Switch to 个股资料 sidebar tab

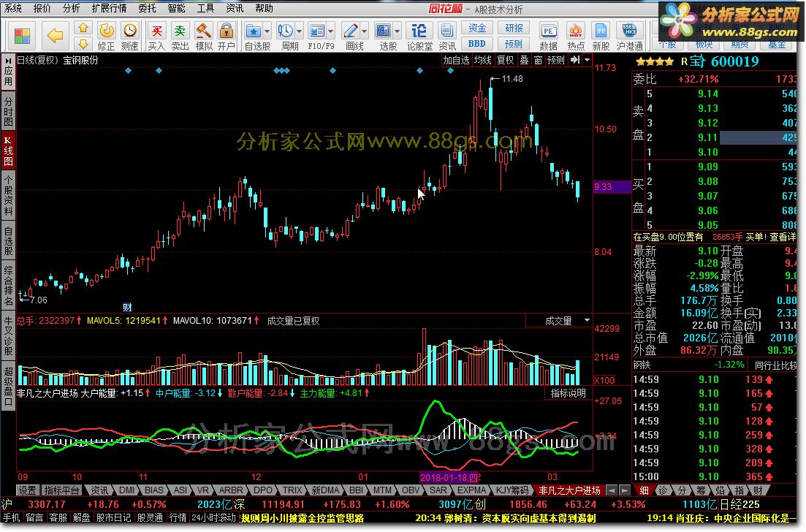click(8, 195)
